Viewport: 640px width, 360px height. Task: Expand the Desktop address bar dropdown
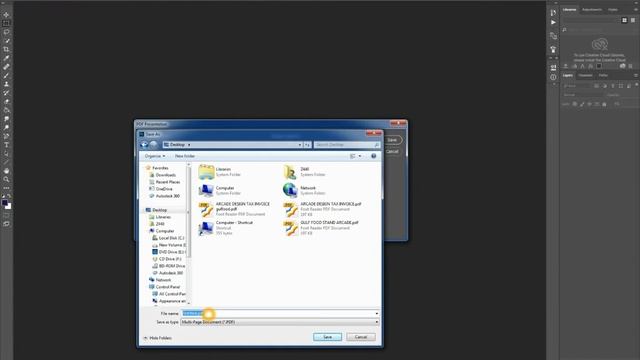300,144
